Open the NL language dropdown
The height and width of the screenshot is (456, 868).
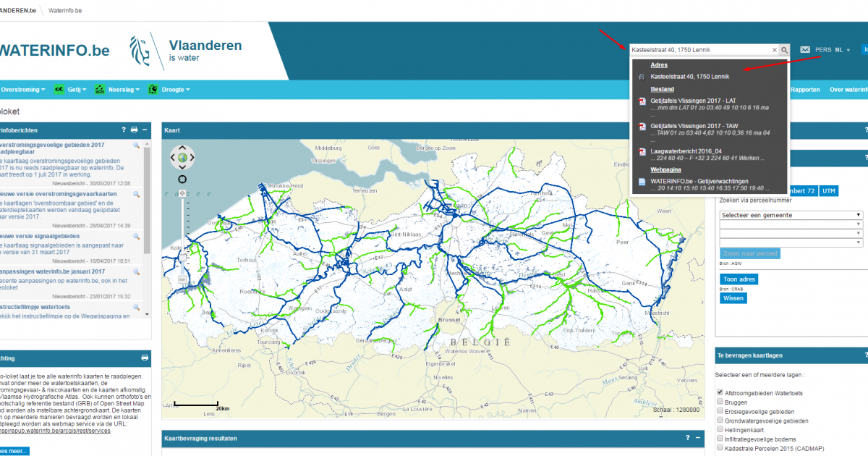pyautogui.click(x=843, y=50)
